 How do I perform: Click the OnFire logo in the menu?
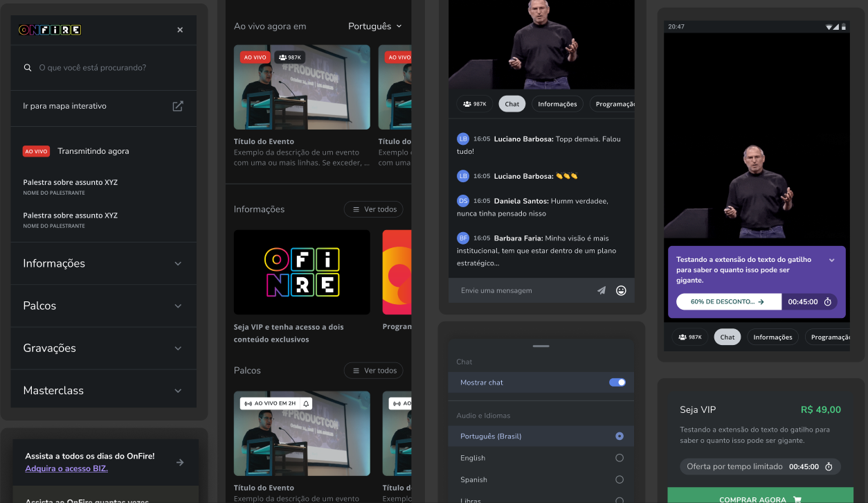click(50, 30)
